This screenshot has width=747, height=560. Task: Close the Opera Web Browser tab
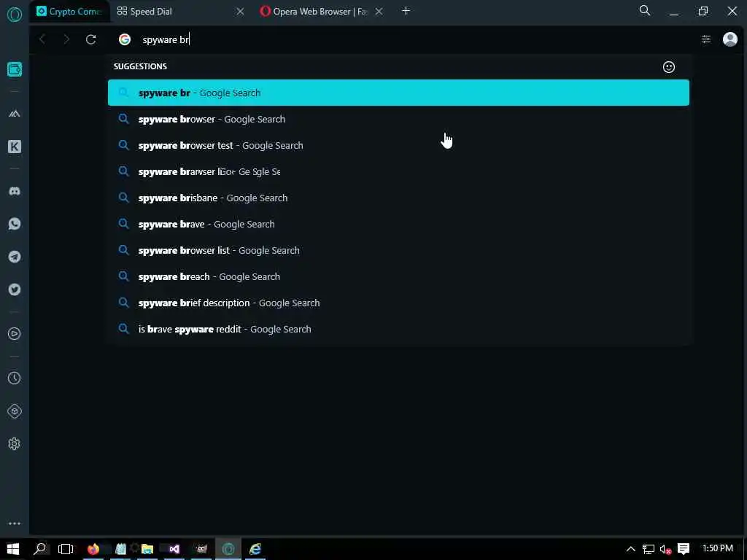click(x=379, y=12)
